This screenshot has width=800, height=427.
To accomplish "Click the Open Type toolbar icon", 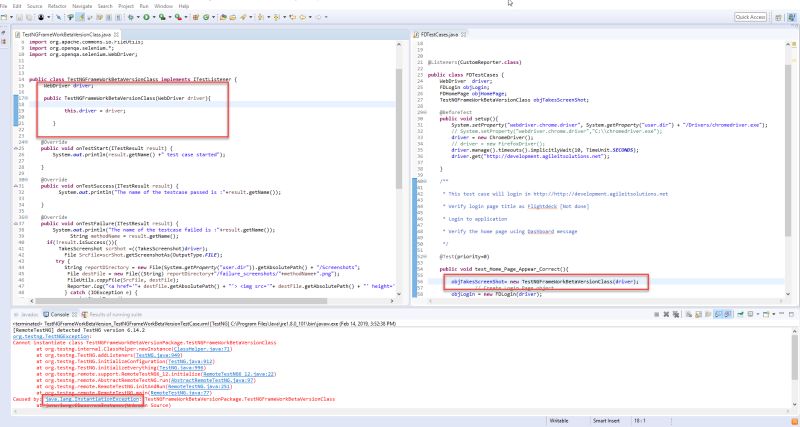I will pos(223,17).
